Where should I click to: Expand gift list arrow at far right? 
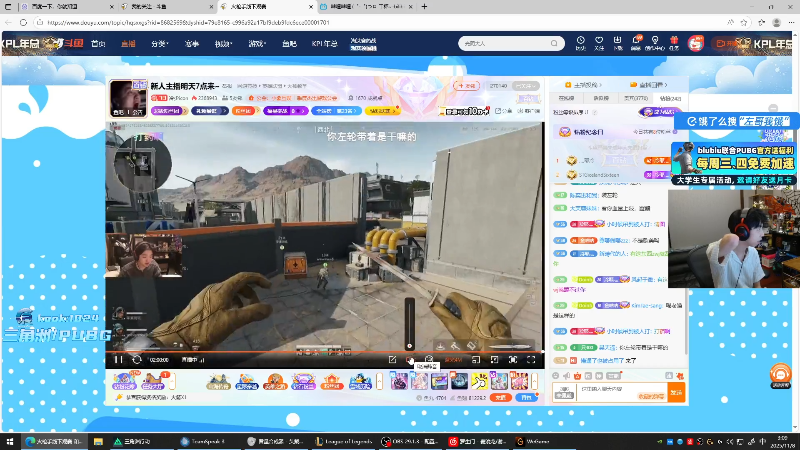pyautogui.click(x=534, y=381)
